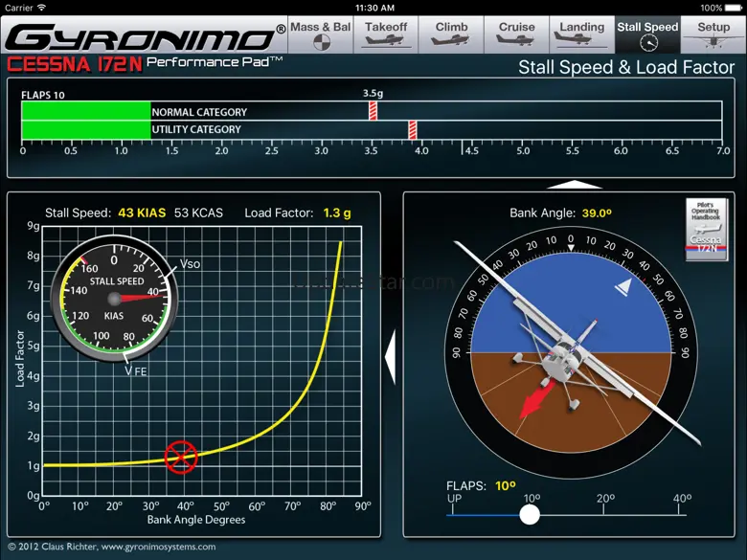Viewport: 747px width, 560px height.
Task: Open the Setup tab
Action: click(713, 35)
